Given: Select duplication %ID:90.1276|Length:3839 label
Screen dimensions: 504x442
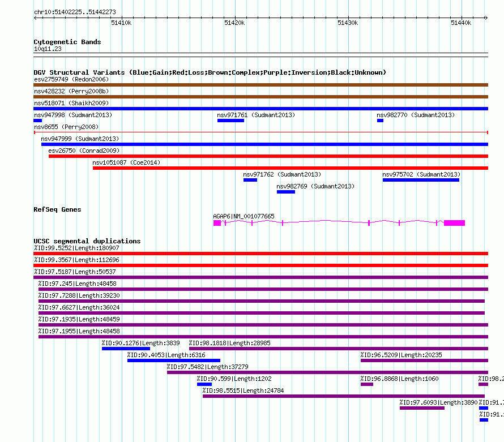Looking at the screenshot, I should [141, 343].
